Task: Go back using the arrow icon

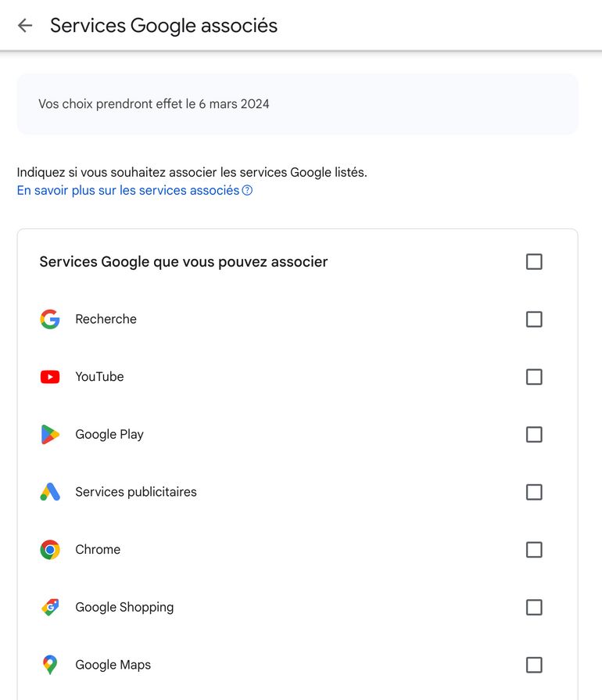Action: [25, 26]
